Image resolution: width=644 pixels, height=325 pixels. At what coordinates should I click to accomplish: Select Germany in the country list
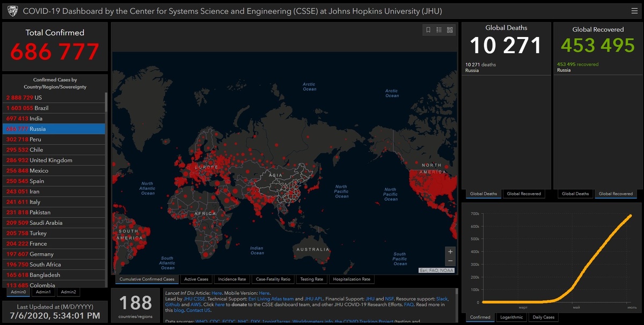pos(54,254)
